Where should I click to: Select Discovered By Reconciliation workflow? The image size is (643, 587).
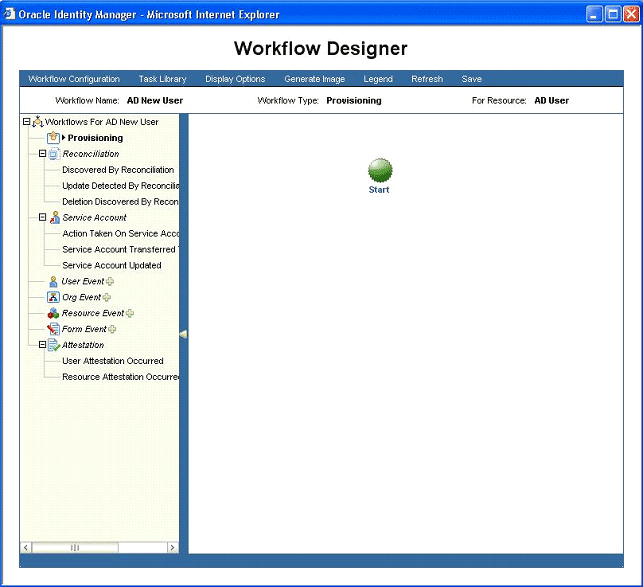118,170
